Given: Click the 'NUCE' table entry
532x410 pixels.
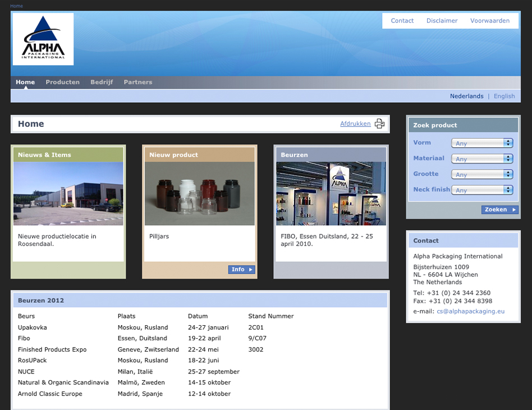Looking at the screenshot, I should tap(26, 372).
